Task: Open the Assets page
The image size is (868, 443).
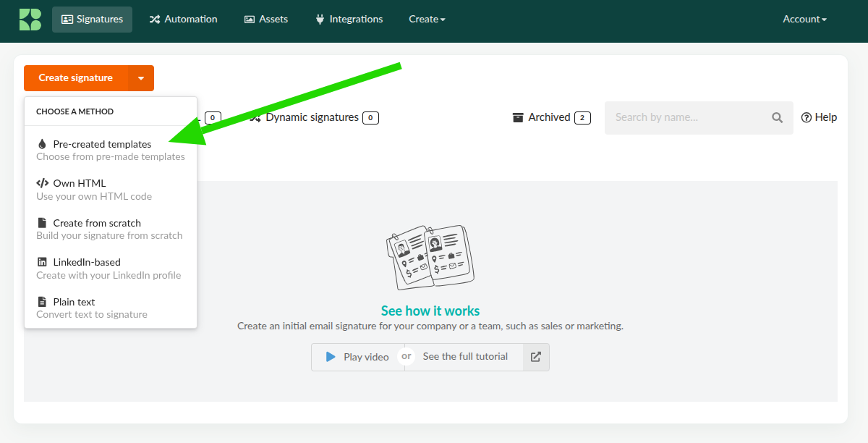Action: (x=266, y=20)
